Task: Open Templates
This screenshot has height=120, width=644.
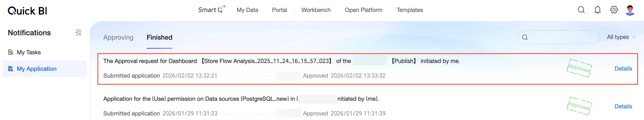Action: click(410, 10)
